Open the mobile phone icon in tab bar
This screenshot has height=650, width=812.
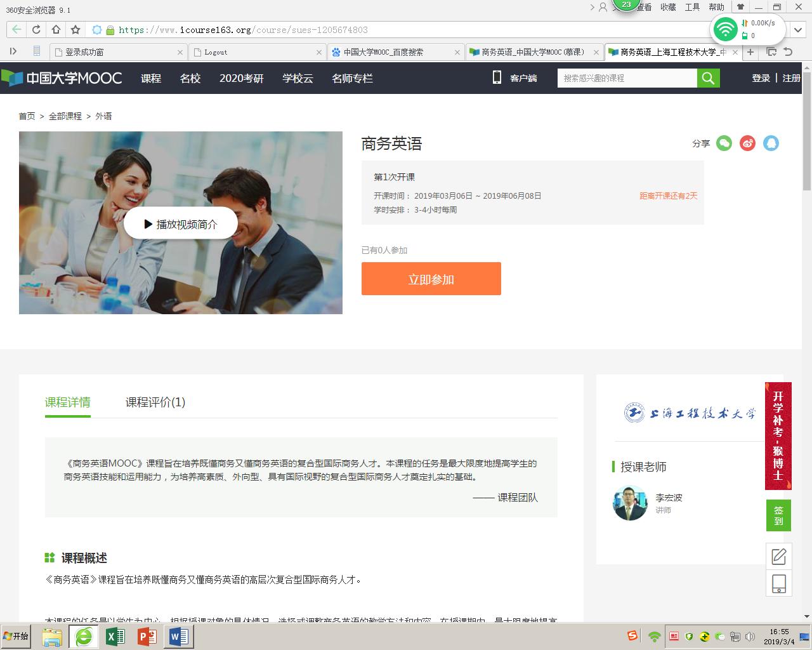pos(37,51)
